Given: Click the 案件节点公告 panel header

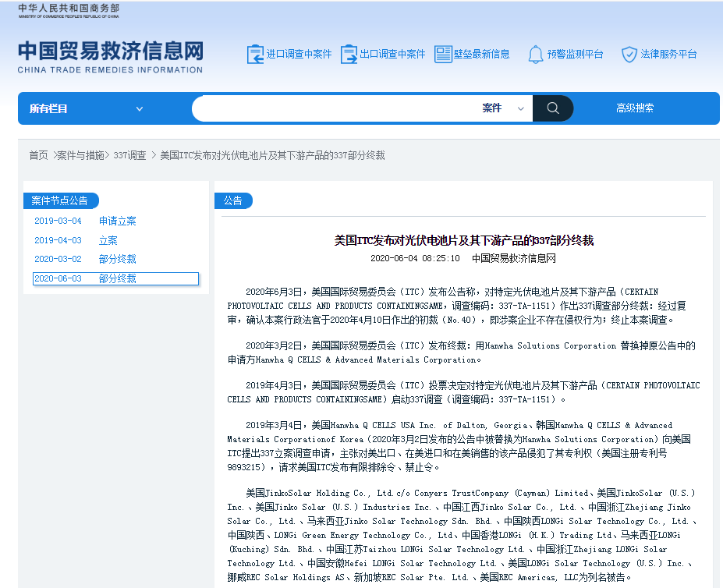Looking at the screenshot, I should (x=61, y=200).
